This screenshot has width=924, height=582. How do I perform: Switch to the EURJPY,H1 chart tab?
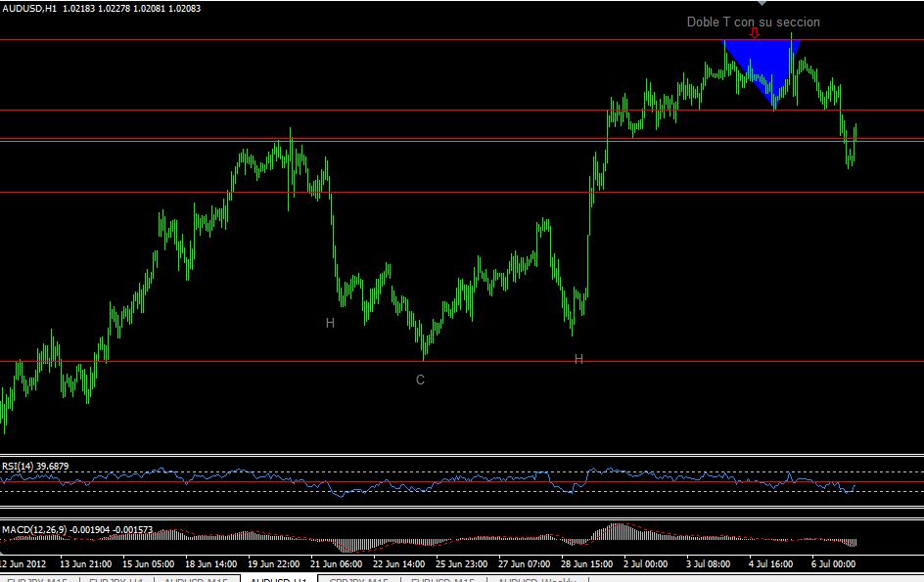click(x=116, y=580)
